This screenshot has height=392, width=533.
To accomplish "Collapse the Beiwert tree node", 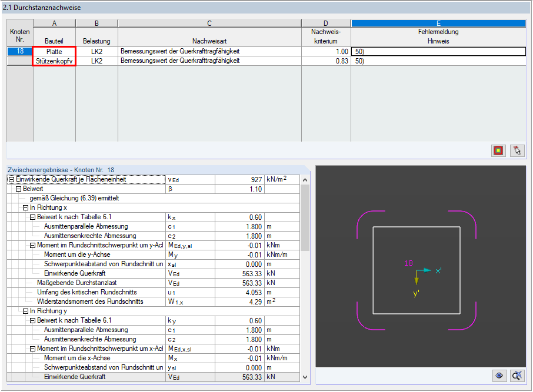I will [18, 189].
